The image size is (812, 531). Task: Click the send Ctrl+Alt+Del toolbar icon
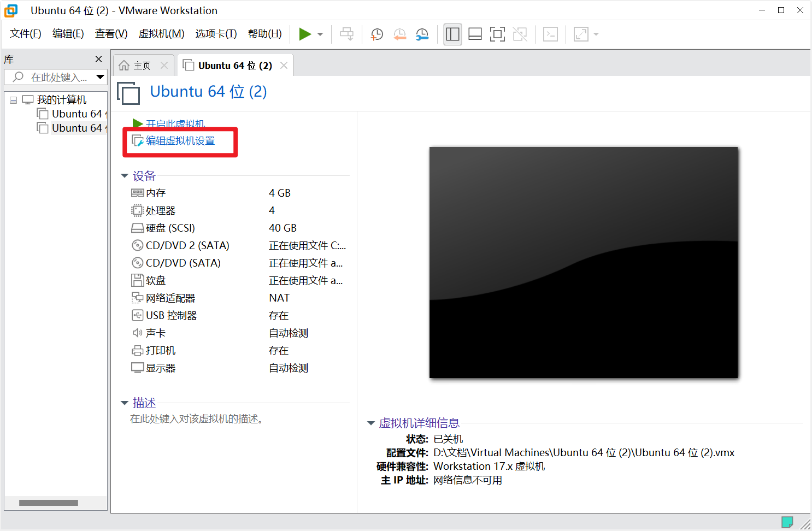coord(346,34)
